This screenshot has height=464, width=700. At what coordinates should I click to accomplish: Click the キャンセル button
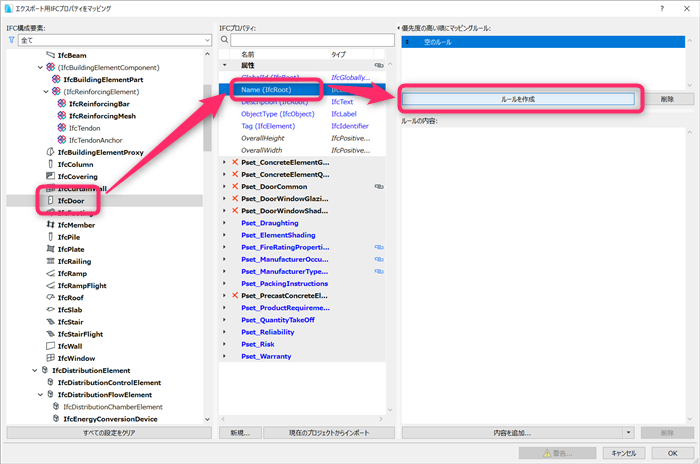(x=623, y=453)
